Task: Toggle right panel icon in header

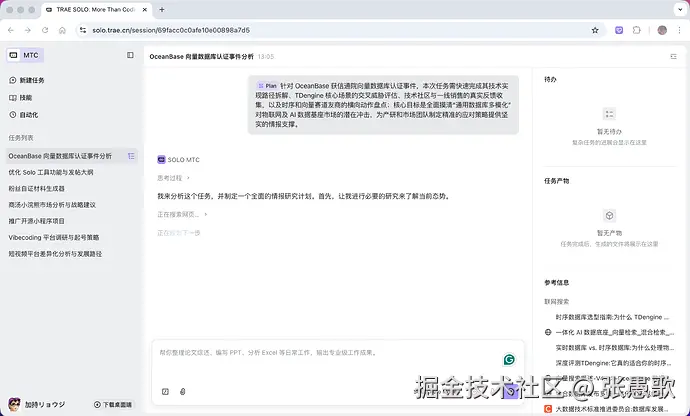Action: click(673, 56)
